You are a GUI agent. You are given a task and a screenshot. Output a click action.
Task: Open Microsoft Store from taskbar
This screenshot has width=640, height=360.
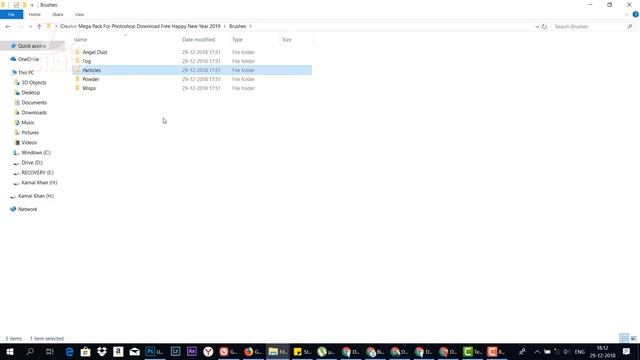pyautogui.click(x=85, y=351)
